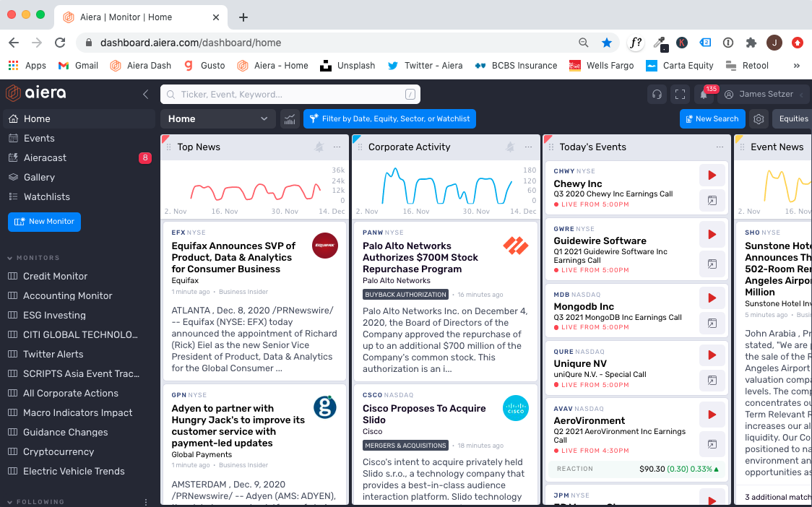This screenshot has height=507, width=812.
Task: Show more bookmarks with the overflow chevron
Action: [x=796, y=66]
